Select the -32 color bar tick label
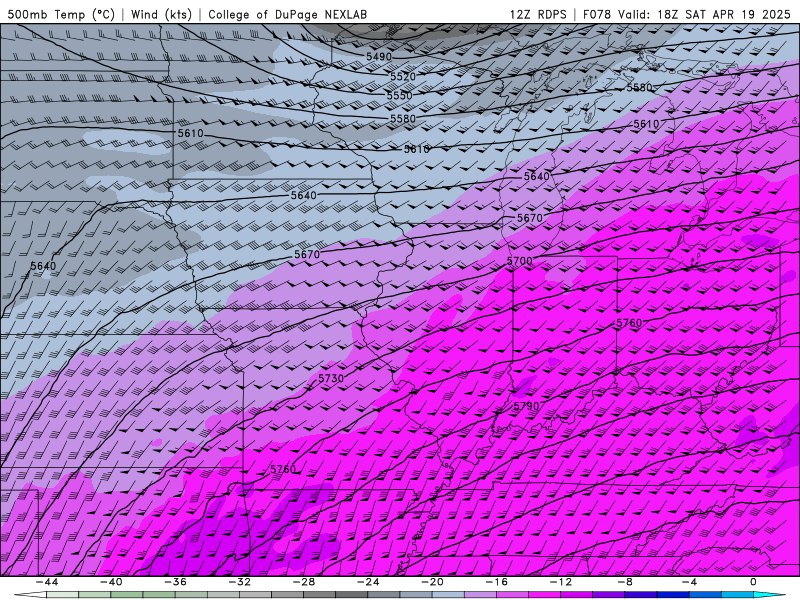Image resolution: width=800 pixels, height=600 pixels. 240,582
